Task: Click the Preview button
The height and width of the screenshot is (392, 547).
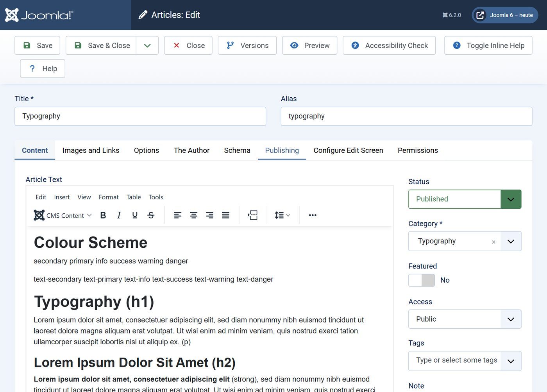Action: pyautogui.click(x=310, y=45)
